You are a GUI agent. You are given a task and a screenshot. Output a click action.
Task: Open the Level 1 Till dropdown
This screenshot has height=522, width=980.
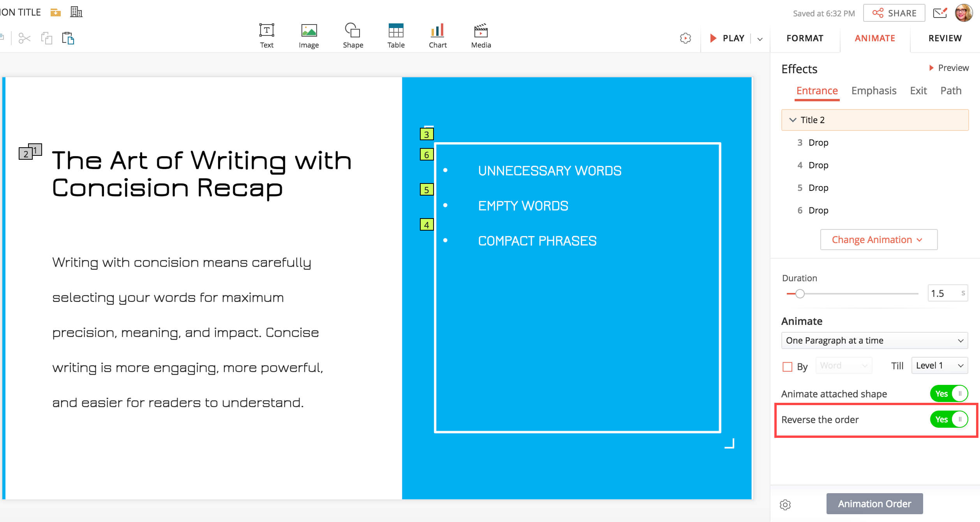point(939,365)
